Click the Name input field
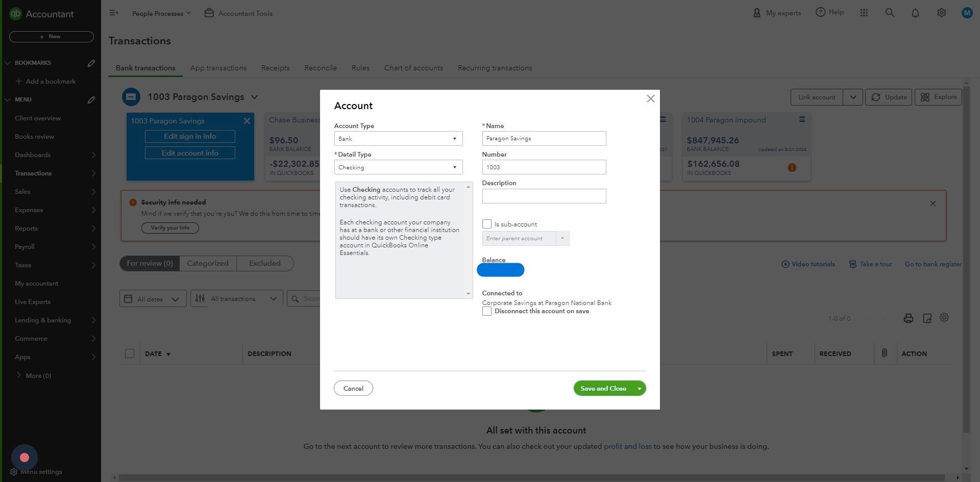 click(544, 139)
